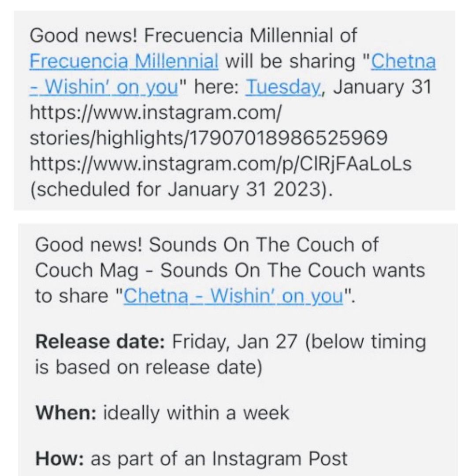476x476 pixels.
Task: Open the Frecuencia Millennial blue link
Action: click(x=124, y=61)
